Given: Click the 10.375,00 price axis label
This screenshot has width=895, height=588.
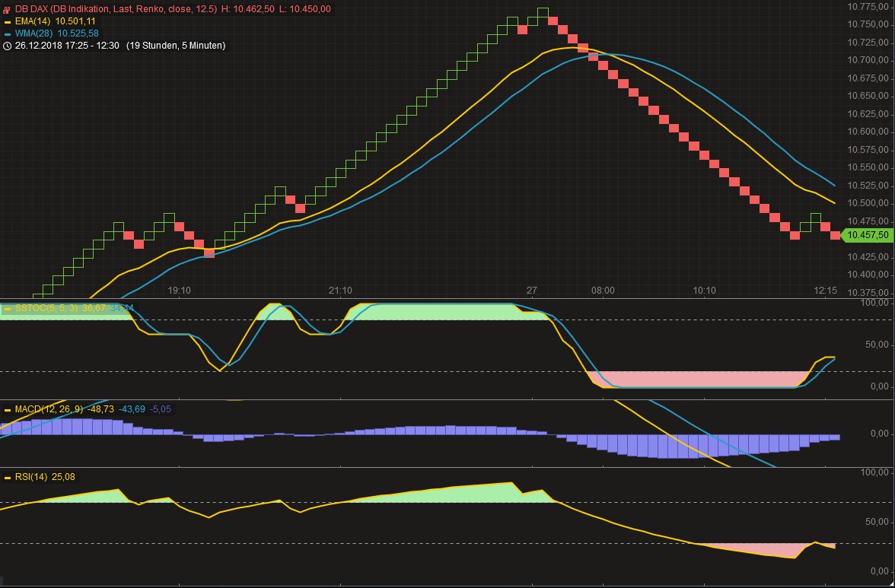Looking at the screenshot, I should [868, 293].
